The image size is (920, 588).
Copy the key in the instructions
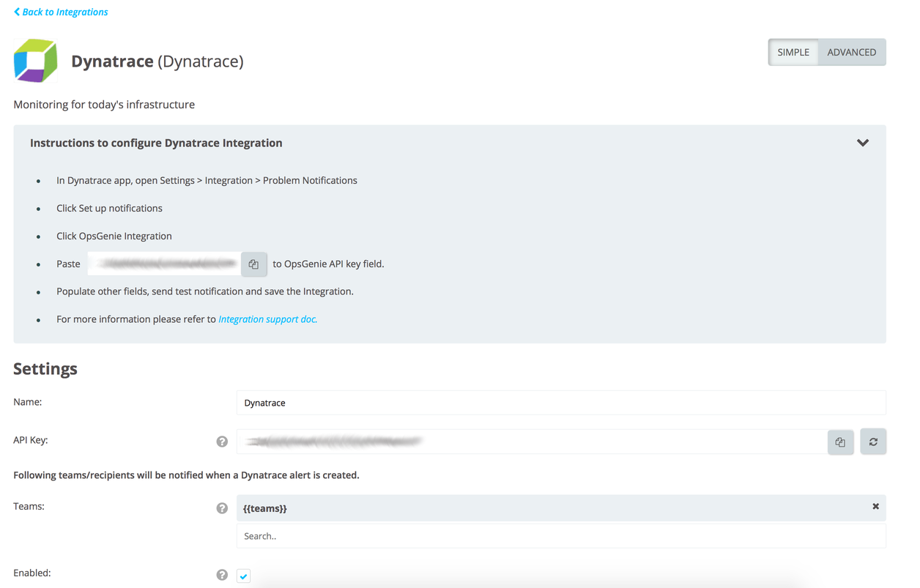pyautogui.click(x=253, y=264)
